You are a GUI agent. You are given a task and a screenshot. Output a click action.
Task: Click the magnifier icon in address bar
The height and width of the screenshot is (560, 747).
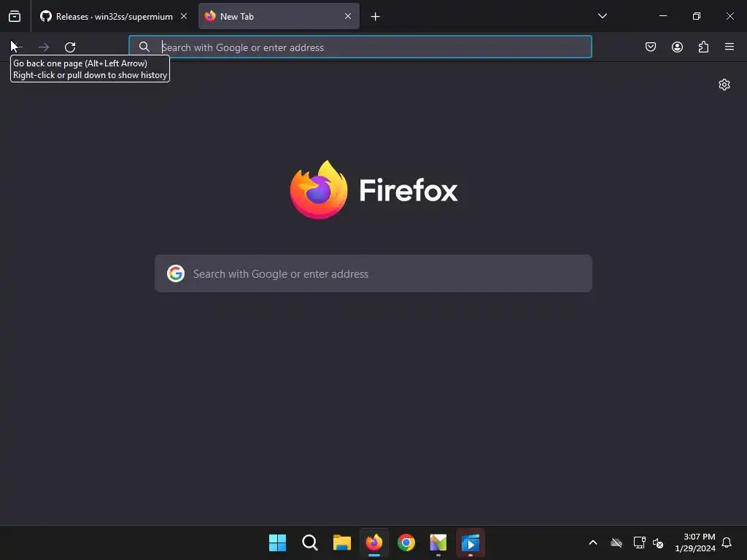(x=144, y=47)
